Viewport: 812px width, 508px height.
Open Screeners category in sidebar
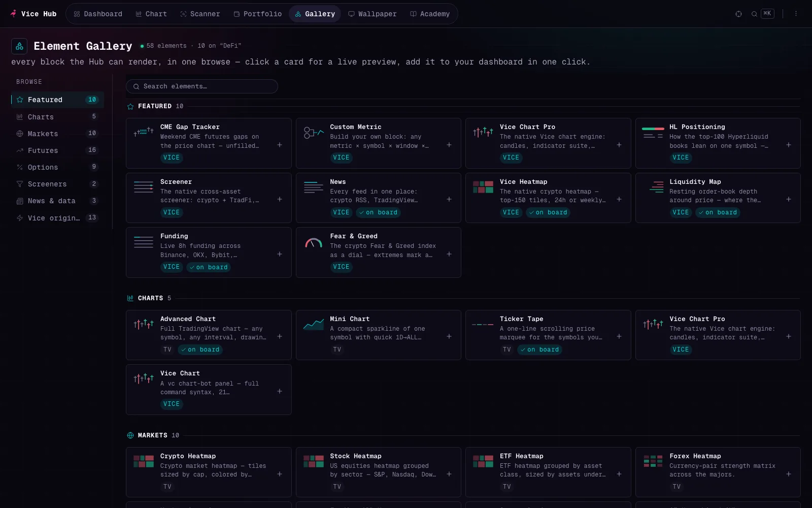[x=57, y=184]
